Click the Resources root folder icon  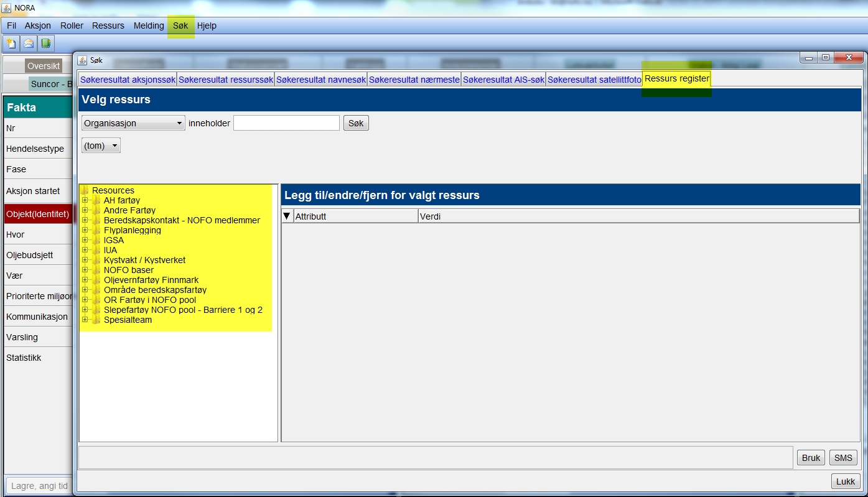click(85, 190)
